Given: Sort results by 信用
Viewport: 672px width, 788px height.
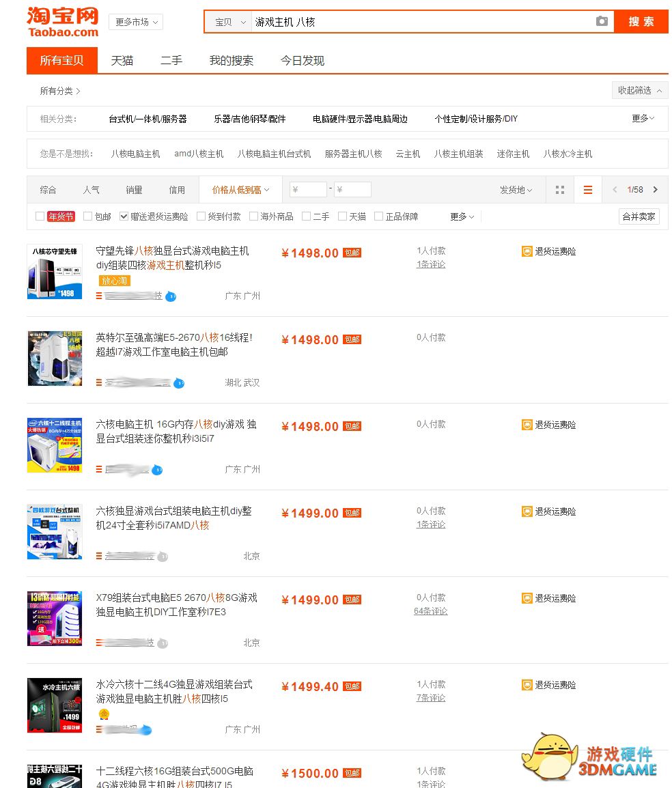Looking at the screenshot, I should tap(177, 190).
